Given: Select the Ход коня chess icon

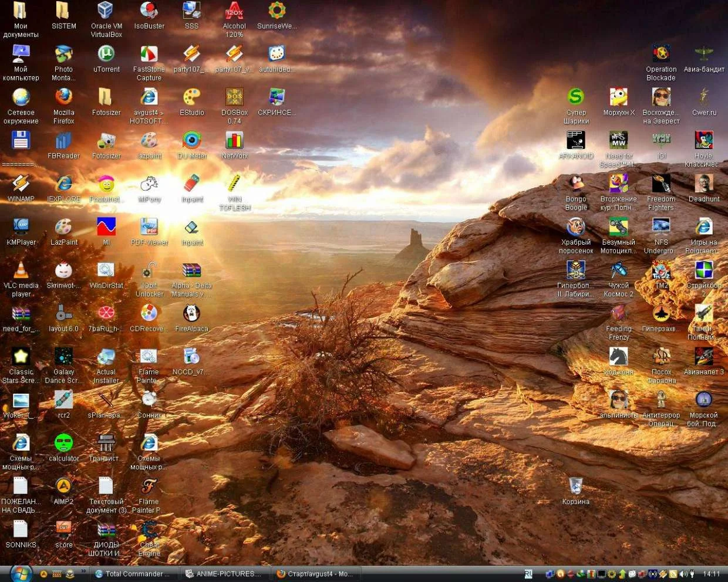Looking at the screenshot, I should [x=619, y=361].
